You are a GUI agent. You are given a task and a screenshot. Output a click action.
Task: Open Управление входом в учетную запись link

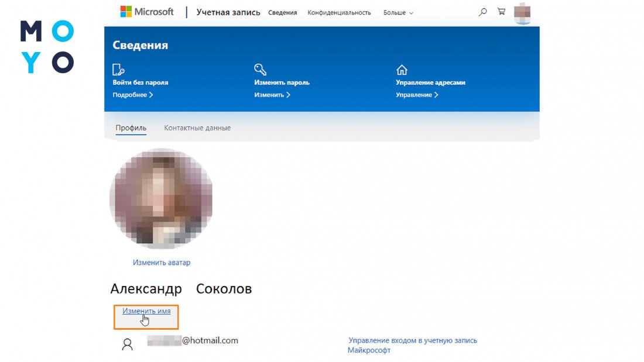[413, 340]
